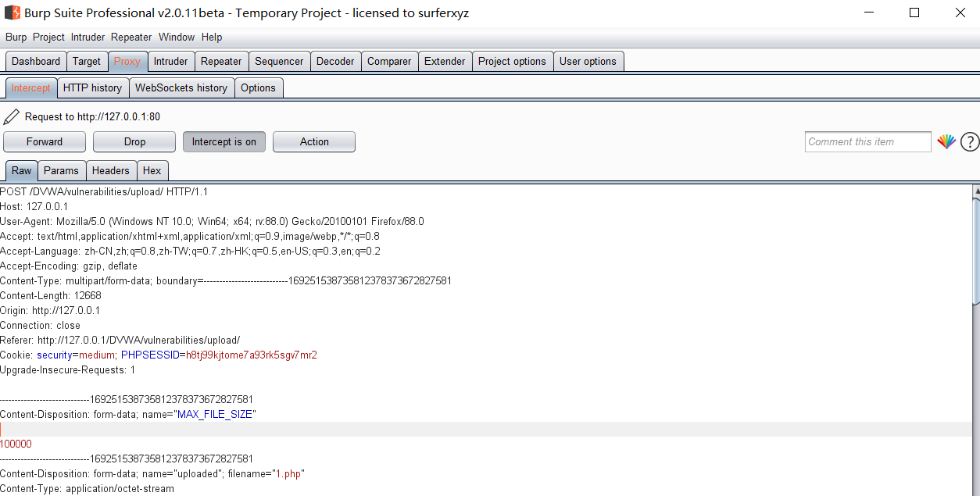Open the Project options tab

512,61
